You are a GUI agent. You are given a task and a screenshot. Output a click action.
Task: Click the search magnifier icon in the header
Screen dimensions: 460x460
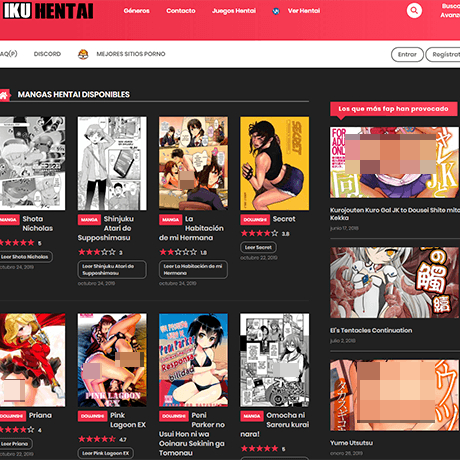coord(414,10)
